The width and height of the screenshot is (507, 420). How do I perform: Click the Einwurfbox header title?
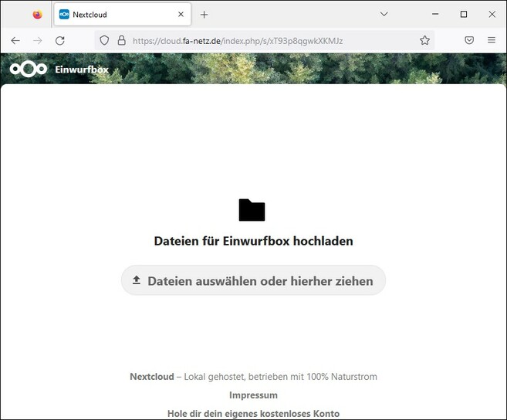tap(82, 69)
